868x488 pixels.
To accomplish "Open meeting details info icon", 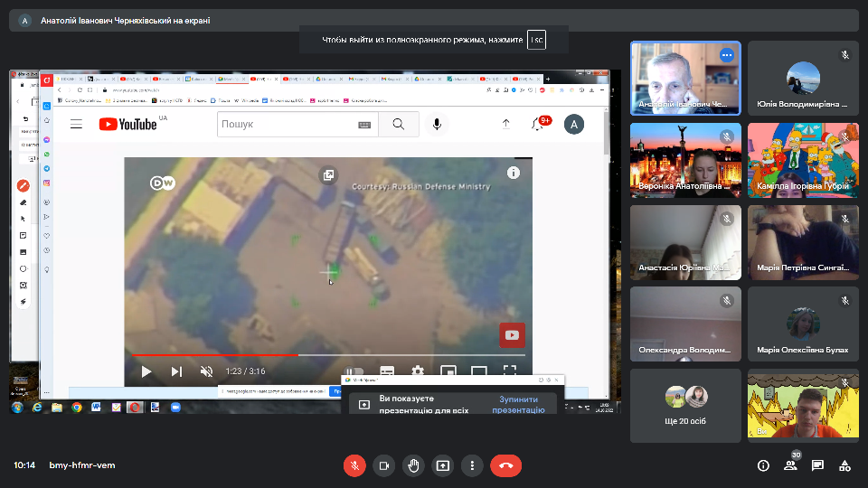I will tap(763, 466).
